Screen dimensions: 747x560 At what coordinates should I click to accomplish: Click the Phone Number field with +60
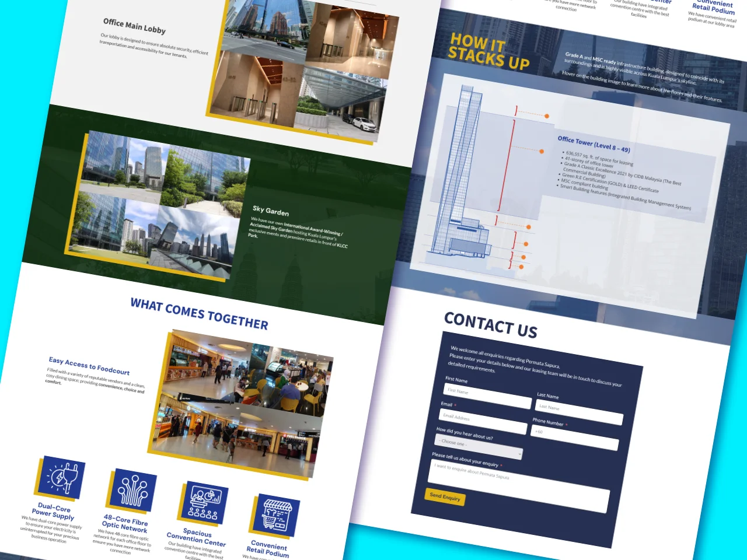coord(574,436)
